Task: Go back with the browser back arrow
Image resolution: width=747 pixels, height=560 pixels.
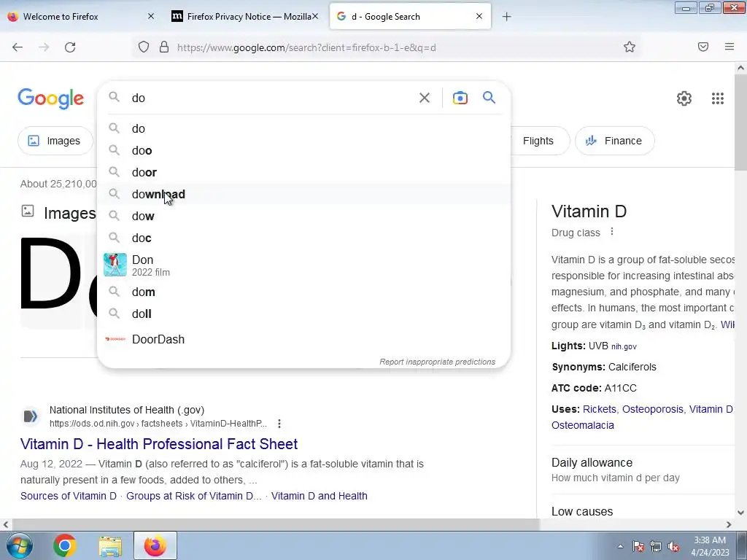Action: (x=18, y=47)
